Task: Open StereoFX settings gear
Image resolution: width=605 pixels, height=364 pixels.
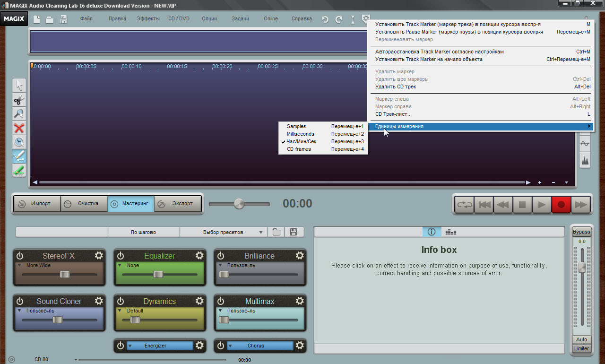Action: tap(99, 255)
